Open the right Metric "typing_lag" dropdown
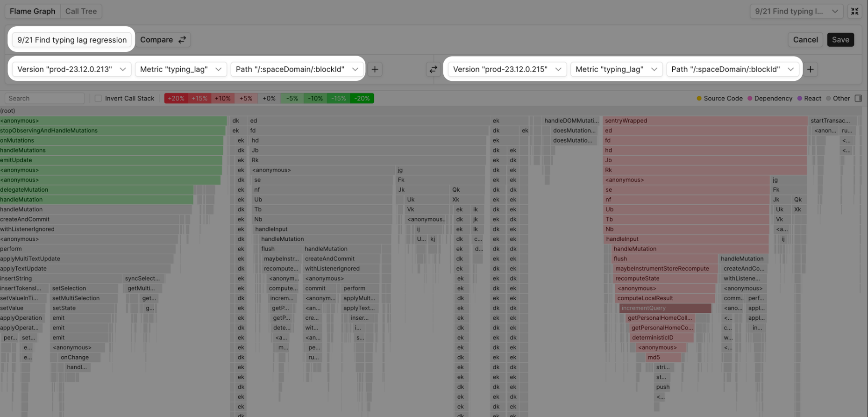868x417 pixels. point(617,69)
